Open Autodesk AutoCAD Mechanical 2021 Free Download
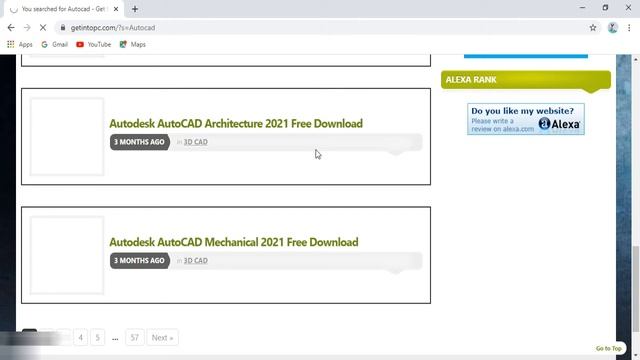 pos(234,242)
